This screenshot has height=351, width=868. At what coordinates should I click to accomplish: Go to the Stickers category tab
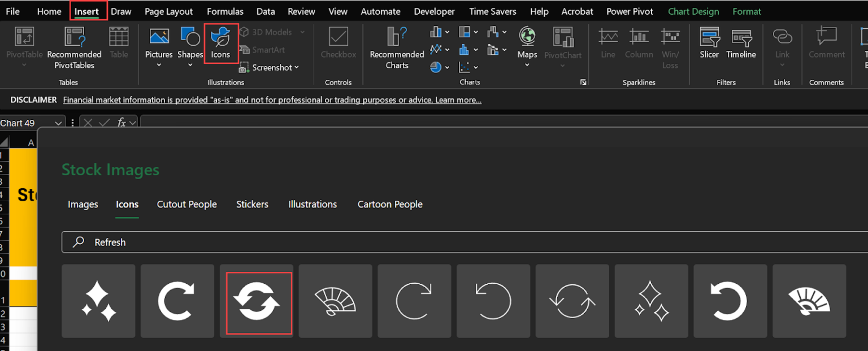point(252,205)
